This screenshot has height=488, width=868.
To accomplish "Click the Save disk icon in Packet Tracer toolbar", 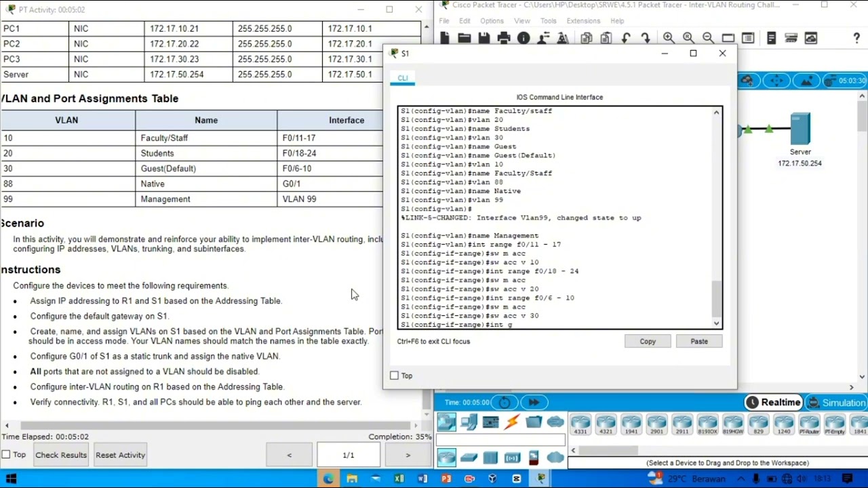I will pos(484,39).
